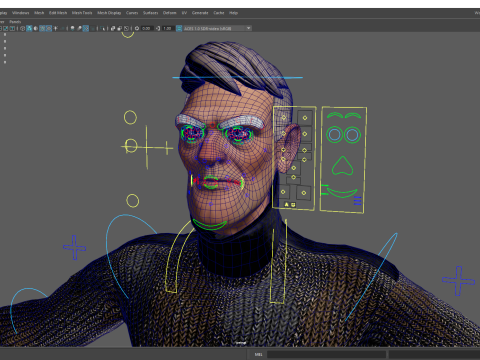
Task: Open the Mesh menu
Action: (x=39, y=13)
